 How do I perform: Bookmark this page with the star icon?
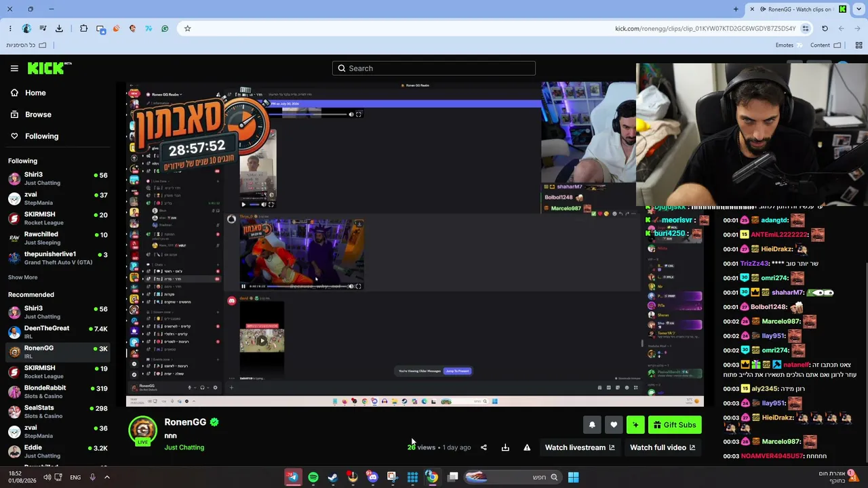point(187,28)
